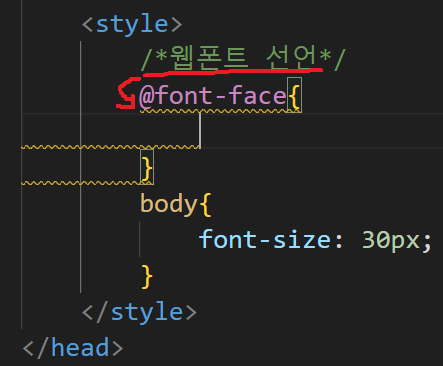Place cursor on empty line inside @font-face
443x366 pixels.
[x=232, y=131]
